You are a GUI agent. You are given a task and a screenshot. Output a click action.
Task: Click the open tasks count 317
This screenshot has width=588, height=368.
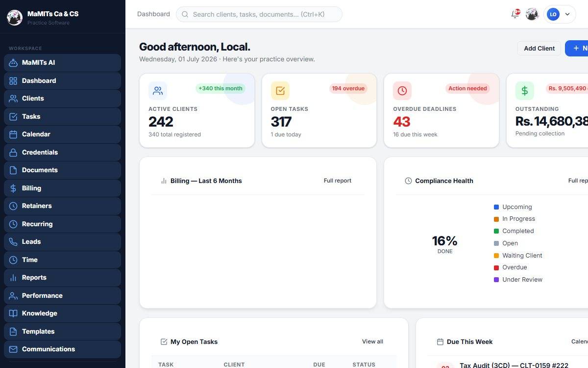point(281,122)
